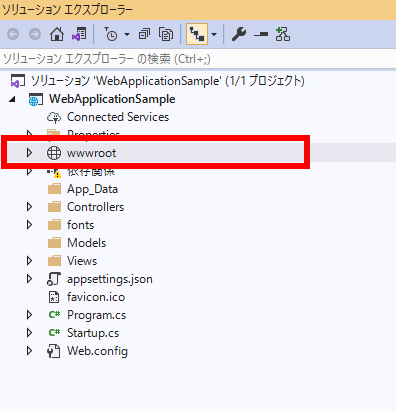Switch between solutions and folder views
396x411 pixels.
pos(79,34)
